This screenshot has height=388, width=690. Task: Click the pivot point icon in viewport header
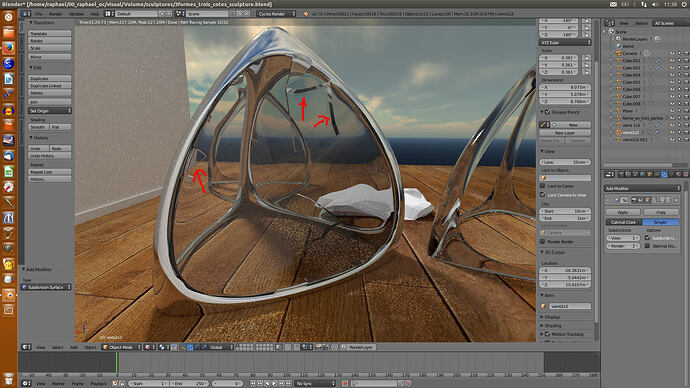click(162, 347)
